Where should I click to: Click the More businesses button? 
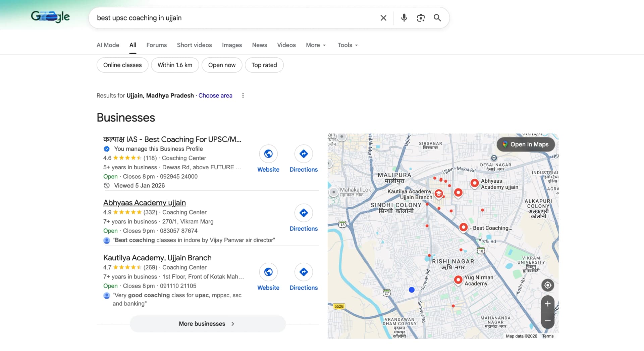click(208, 324)
